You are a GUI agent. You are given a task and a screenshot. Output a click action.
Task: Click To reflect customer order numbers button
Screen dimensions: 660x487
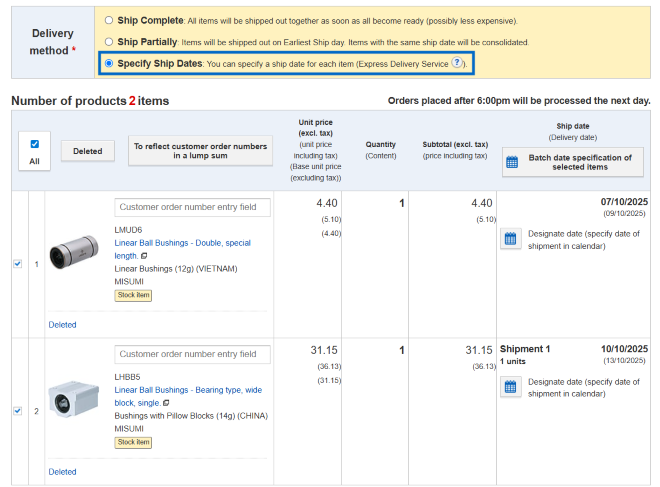pyautogui.click(x=200, y=151)
